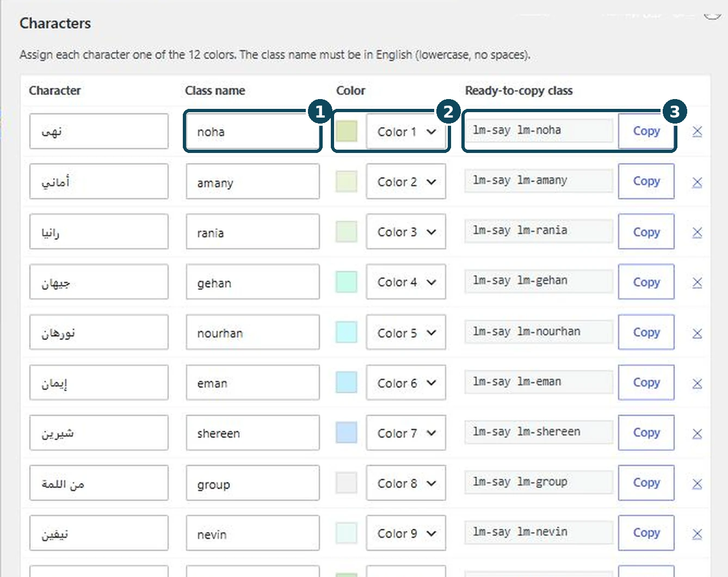The image size is (728, 577).
Task: Delete the nourhan character row
Action: click(x=697, y=333)
